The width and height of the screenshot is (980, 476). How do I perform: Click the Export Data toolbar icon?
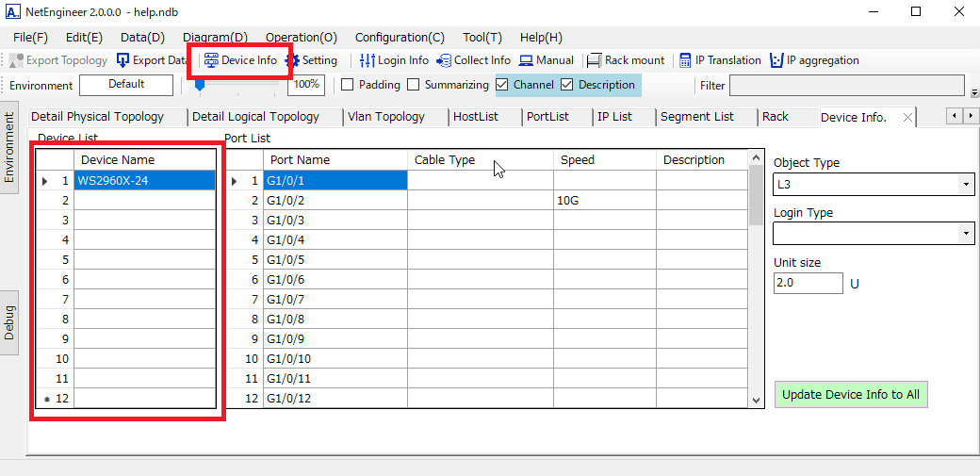tap(123, 60)
